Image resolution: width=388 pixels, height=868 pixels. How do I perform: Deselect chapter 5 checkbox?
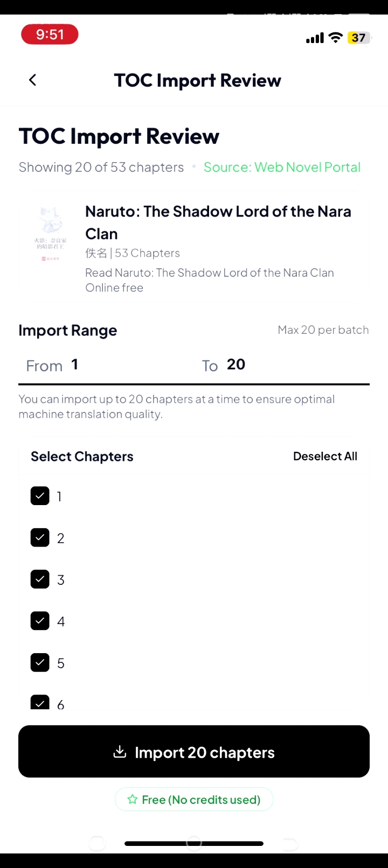40,663
